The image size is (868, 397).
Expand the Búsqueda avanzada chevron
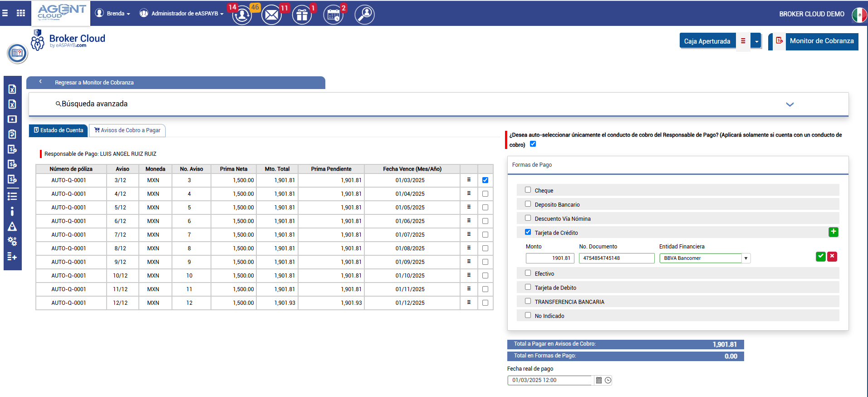pos(790,104)
